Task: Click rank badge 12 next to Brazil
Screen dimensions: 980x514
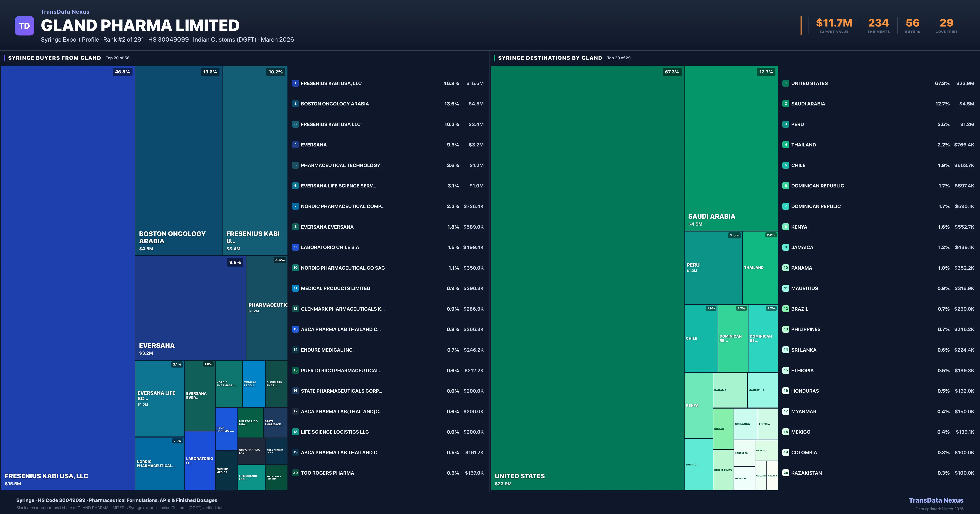Action: click(786, 309)
